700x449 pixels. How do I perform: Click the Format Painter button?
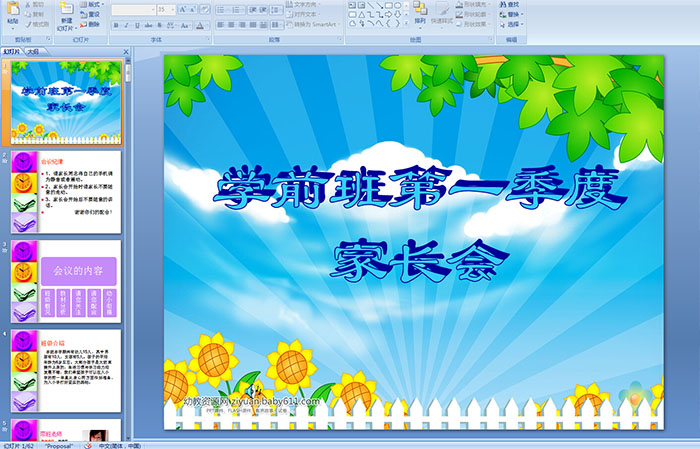tap(37, 24)
